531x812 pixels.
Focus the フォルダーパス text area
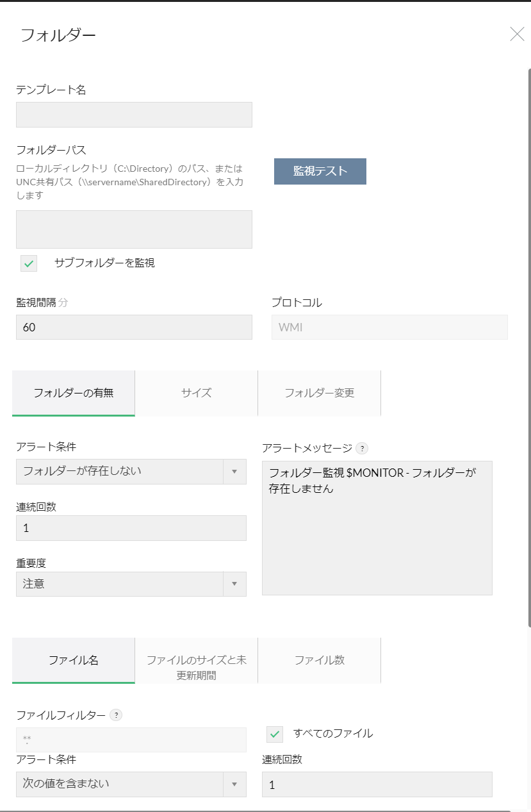coord(134,229)
